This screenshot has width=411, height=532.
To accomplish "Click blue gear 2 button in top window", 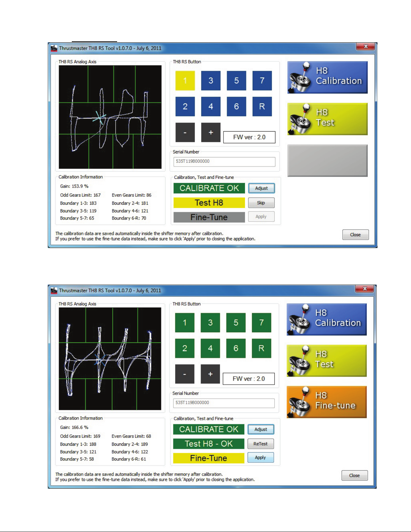I will (185, 106).
